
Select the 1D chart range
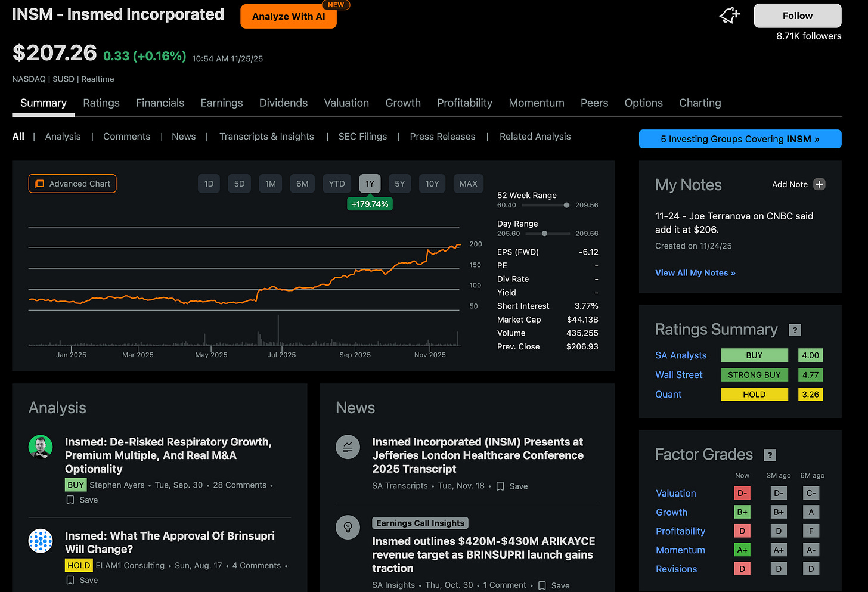pyautogui.click(x=209, y=184)
